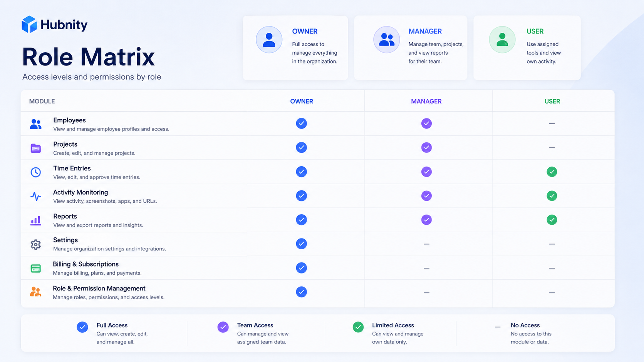Click Manager dash for Settings row
Viewport: 644px width, 362px height.
click(x=426, y=244)
